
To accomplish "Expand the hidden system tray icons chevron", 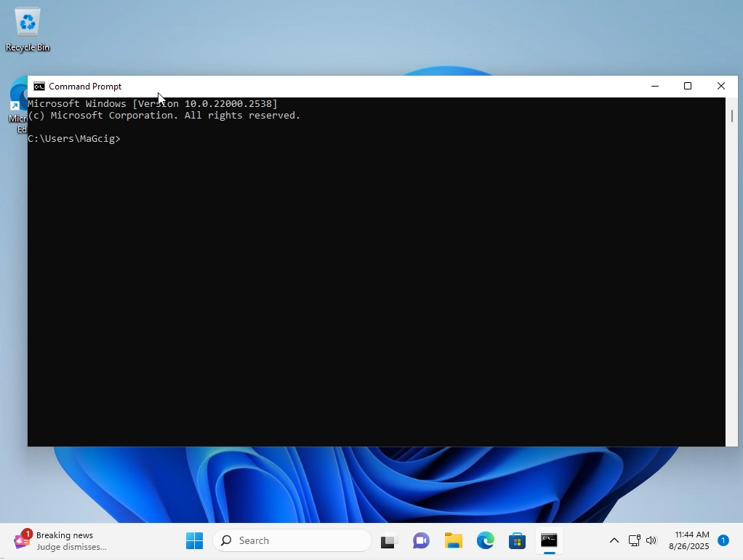I will coord(614,540).
